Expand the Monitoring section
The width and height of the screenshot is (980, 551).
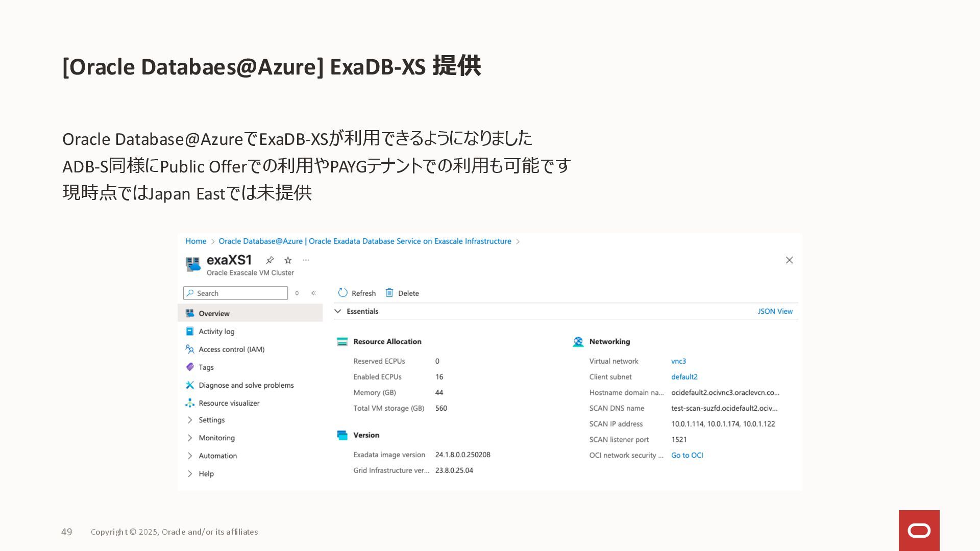(216, 438)
